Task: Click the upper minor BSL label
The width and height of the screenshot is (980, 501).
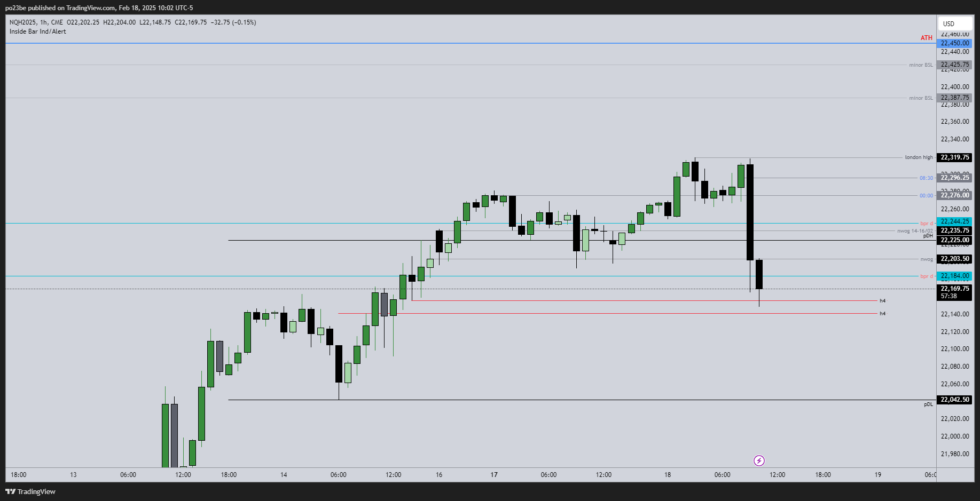Action: [x=921, y=65]
